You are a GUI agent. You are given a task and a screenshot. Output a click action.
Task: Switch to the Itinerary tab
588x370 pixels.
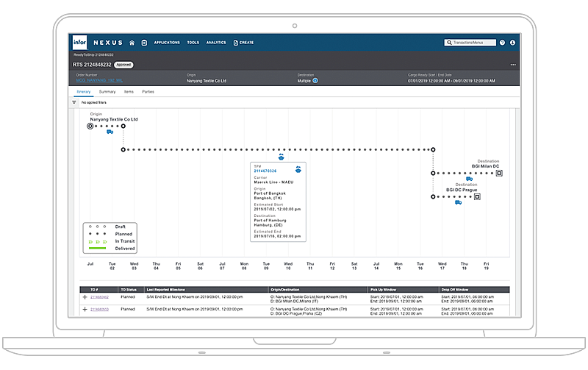84,92
